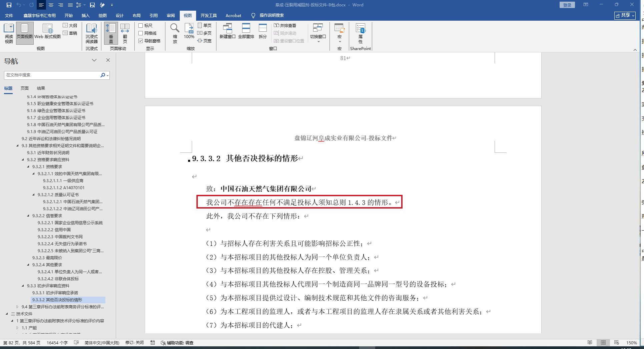This screenshot has height=349, width=644.
Task: Click the 150% zoom level
Action: tap(631, 343)
